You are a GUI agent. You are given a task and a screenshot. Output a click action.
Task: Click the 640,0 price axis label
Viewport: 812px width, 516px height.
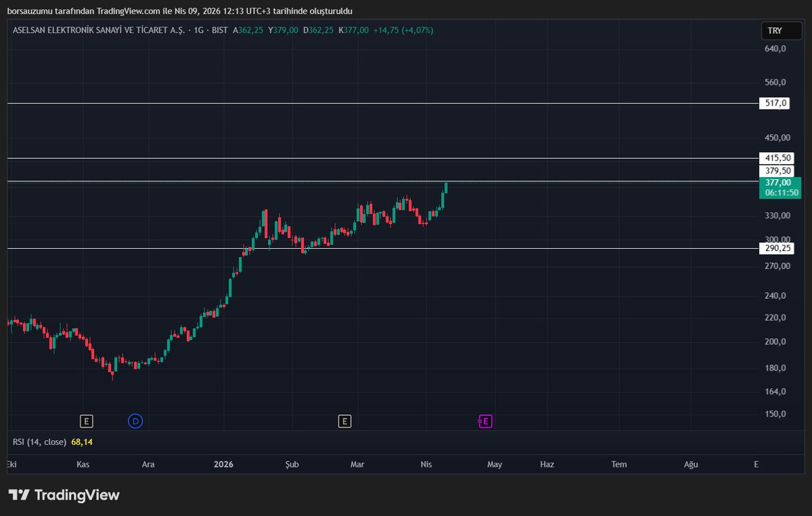tap(775, 49)
